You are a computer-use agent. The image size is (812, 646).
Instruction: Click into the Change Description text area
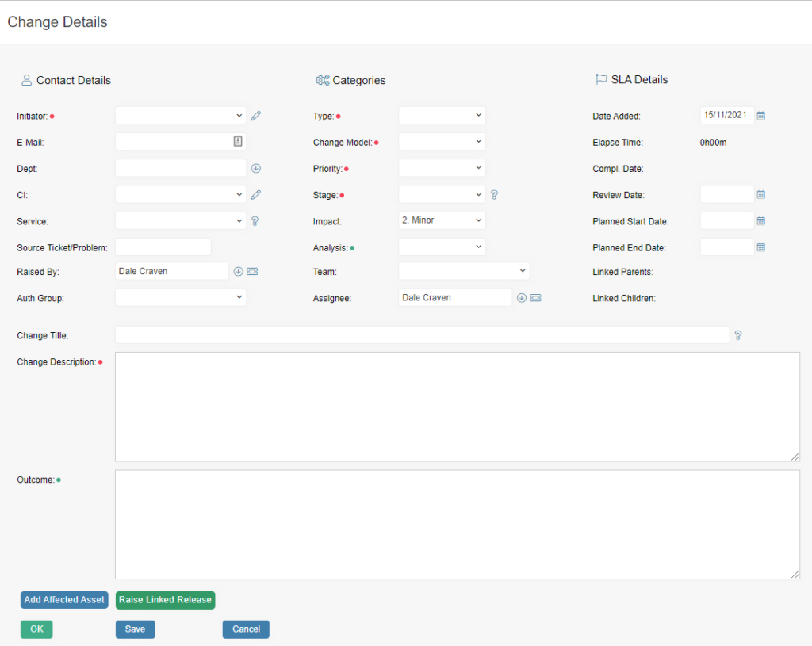coord(457,407)
